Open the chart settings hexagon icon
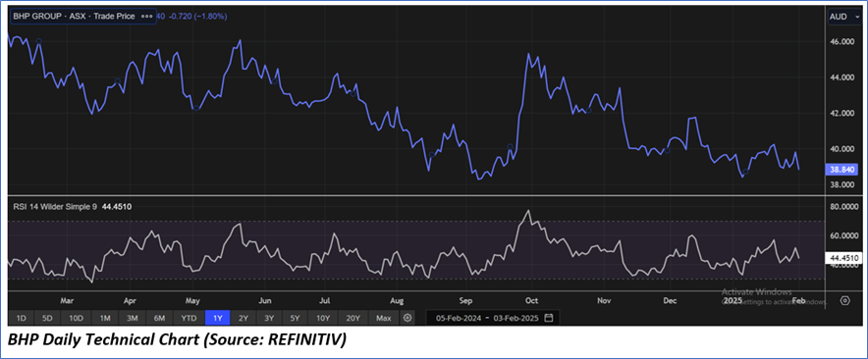The image size is (868, 359). (844, 301)
